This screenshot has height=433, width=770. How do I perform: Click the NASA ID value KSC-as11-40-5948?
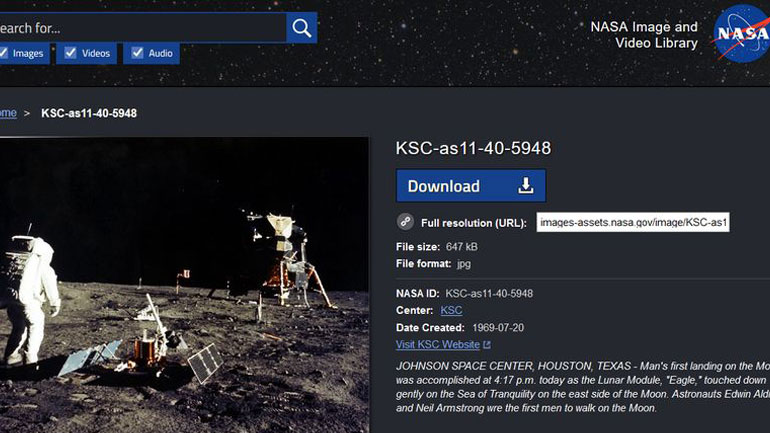click(489, 294)
